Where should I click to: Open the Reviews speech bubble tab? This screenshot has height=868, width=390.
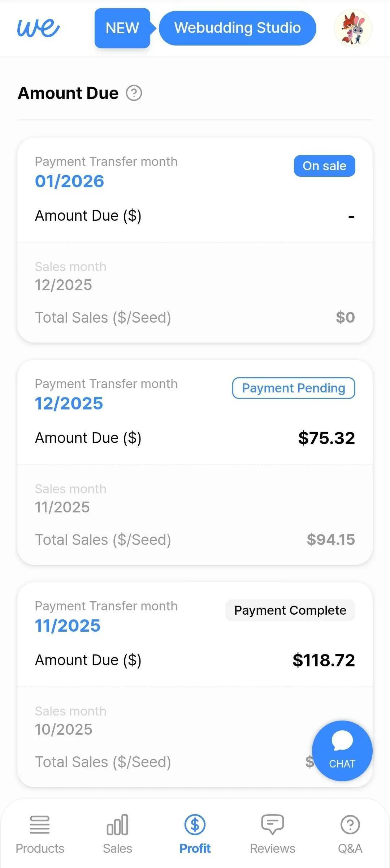tap(273, 825)
